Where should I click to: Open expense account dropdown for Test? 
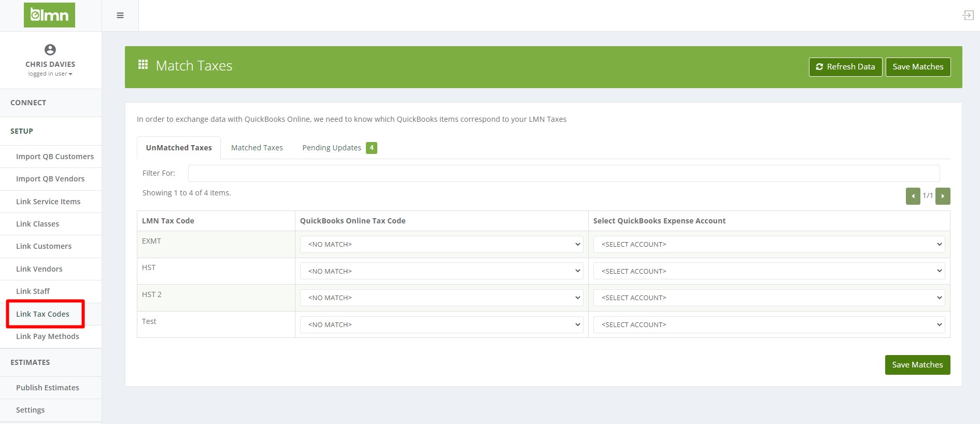pos(769,324)
